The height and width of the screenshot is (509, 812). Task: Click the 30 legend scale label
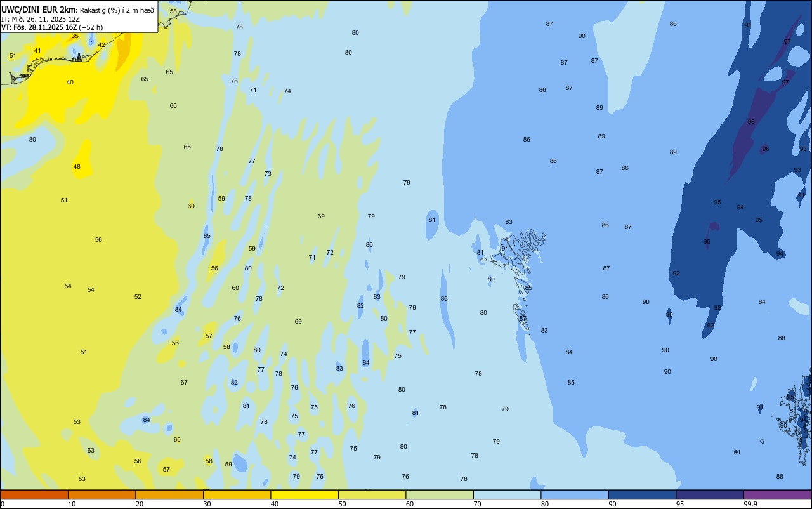[x=207, y=504]
